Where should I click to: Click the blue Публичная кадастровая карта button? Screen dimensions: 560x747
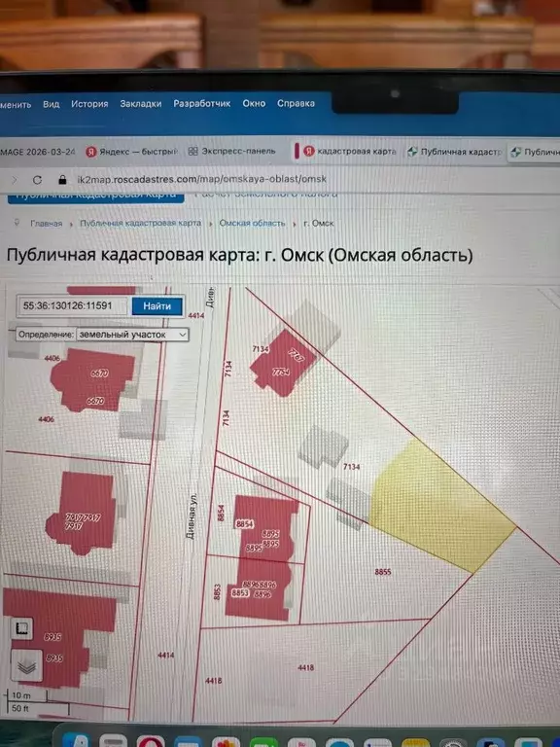pos(95,197)
